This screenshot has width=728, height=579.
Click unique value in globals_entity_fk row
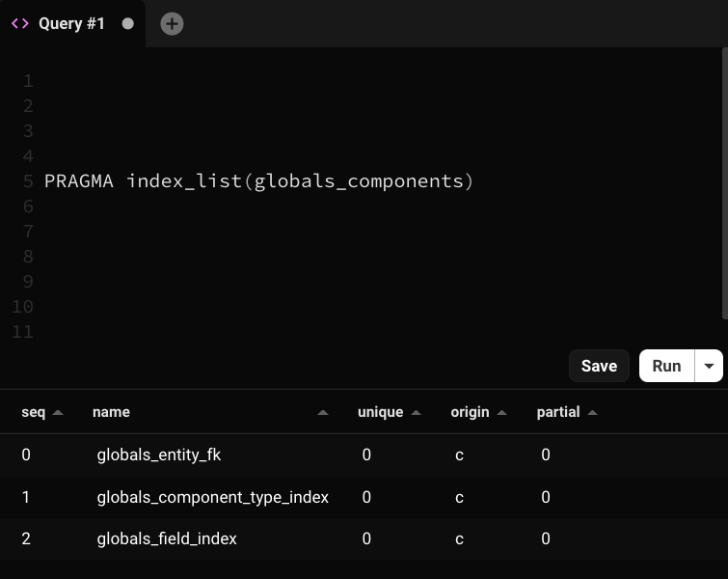point(366,455)
